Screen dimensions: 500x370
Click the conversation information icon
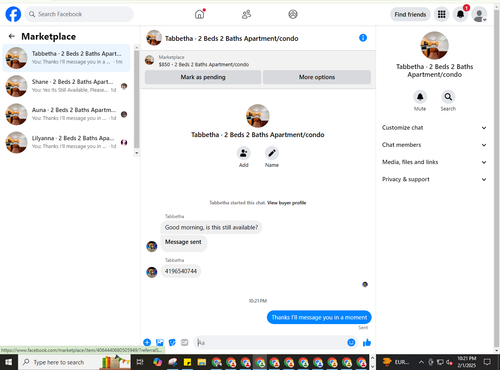click(363, 38)
